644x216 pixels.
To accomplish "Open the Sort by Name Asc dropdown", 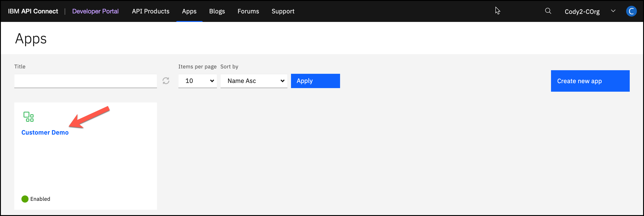I will click(254, 81).
